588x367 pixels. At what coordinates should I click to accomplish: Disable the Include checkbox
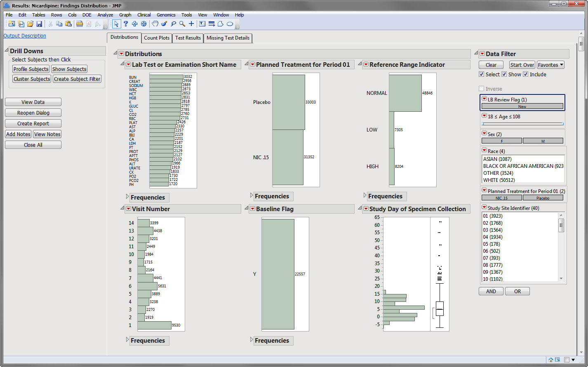click(525, 74)
